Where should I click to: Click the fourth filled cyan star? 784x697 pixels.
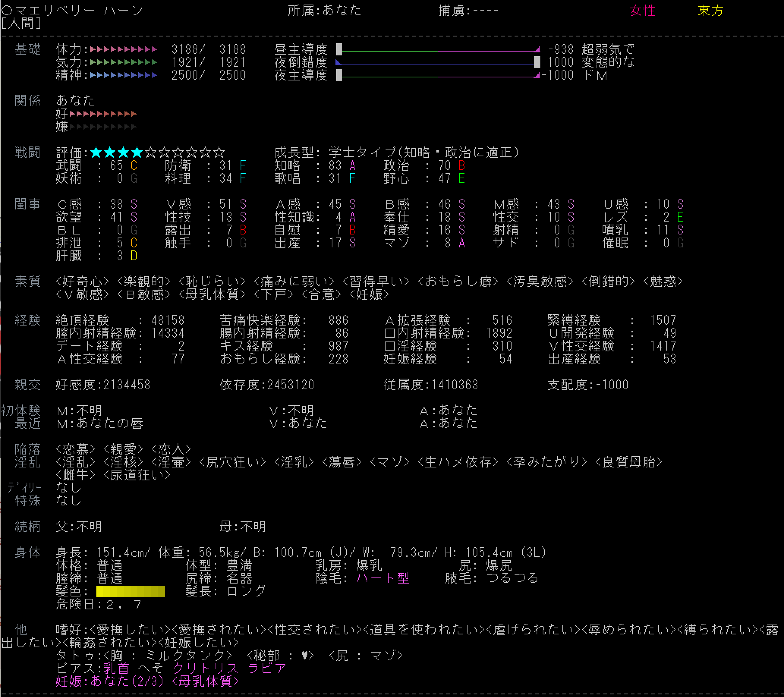[x=137, y=153]
